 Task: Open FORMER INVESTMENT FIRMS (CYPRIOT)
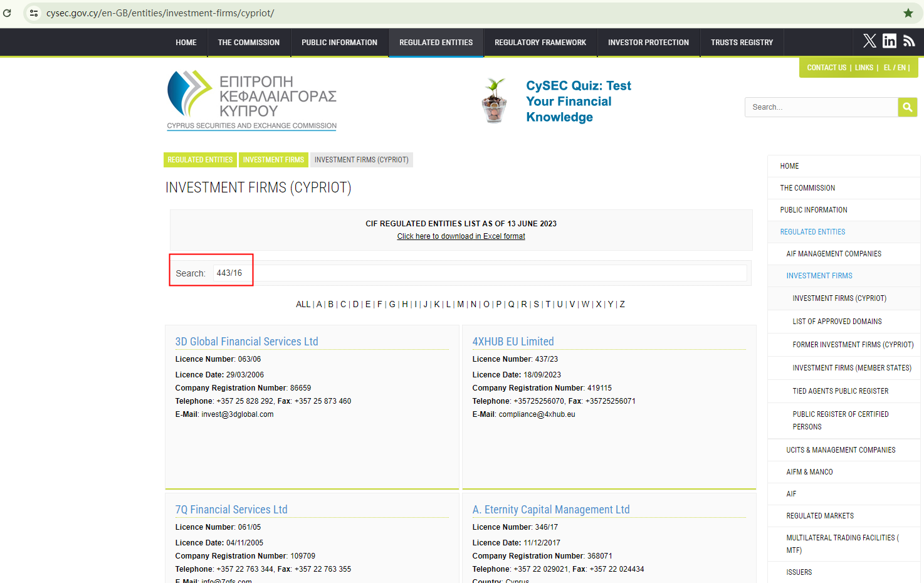[844, 345]
